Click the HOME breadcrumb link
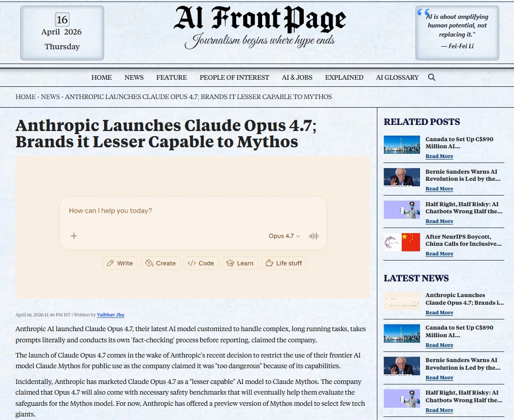 pos(25,96)
